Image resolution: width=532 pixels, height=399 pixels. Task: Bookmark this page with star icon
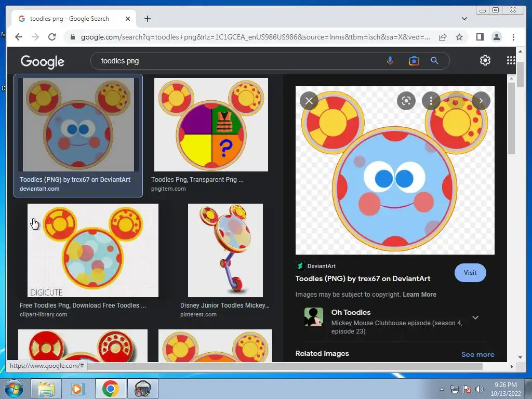coord(459,37)
